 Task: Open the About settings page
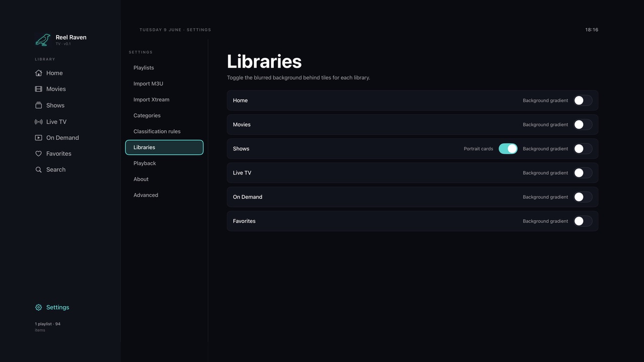[164, 179]
